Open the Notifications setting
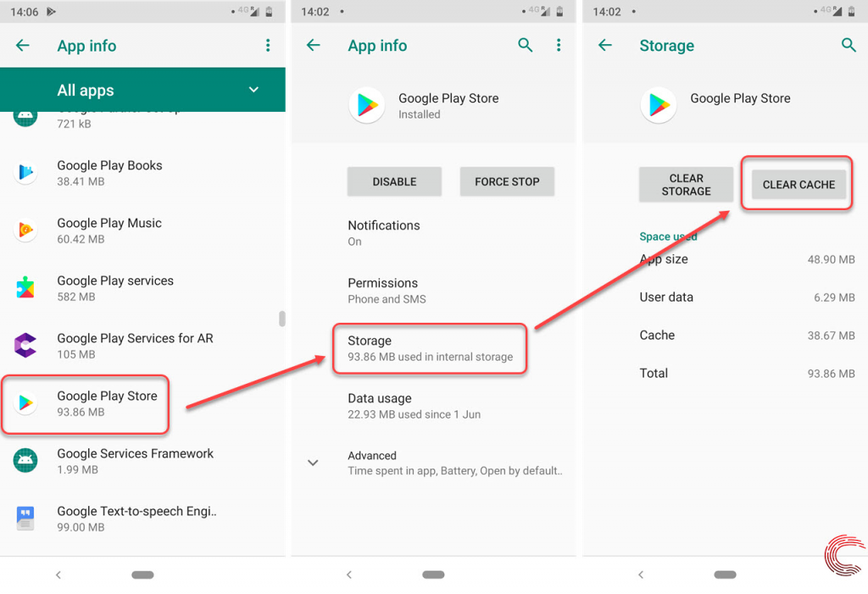868x594 pixels. pyautogui.click(x=434, y=233)
